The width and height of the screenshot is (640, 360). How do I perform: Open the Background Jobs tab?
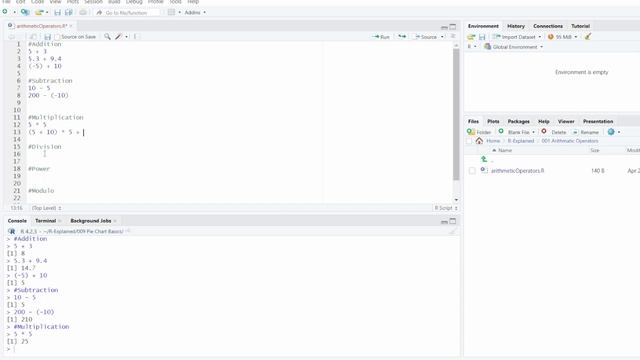[x=91, y=221]
